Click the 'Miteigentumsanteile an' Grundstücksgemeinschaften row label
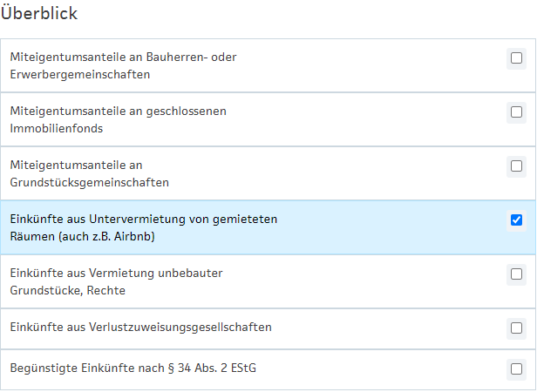Image resolution: width=537 pixels, height=392 pixels. (x=76, y=166)
